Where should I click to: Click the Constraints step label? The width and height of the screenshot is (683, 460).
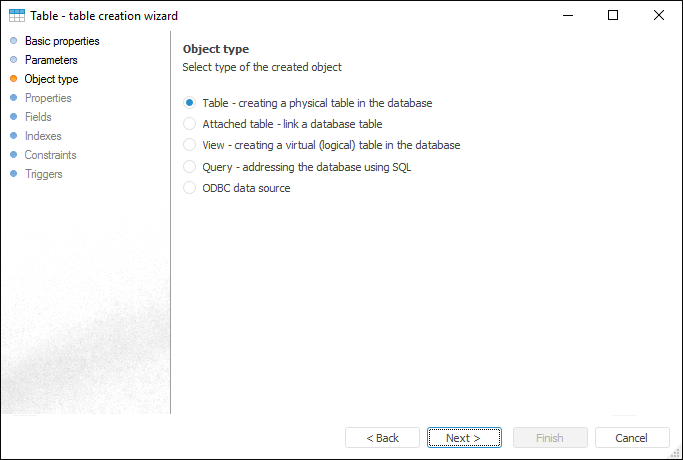pos(50,155)
